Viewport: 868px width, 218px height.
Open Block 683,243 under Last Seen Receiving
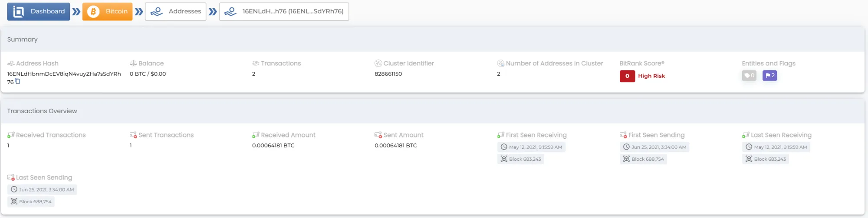click(x=766, y=159)
